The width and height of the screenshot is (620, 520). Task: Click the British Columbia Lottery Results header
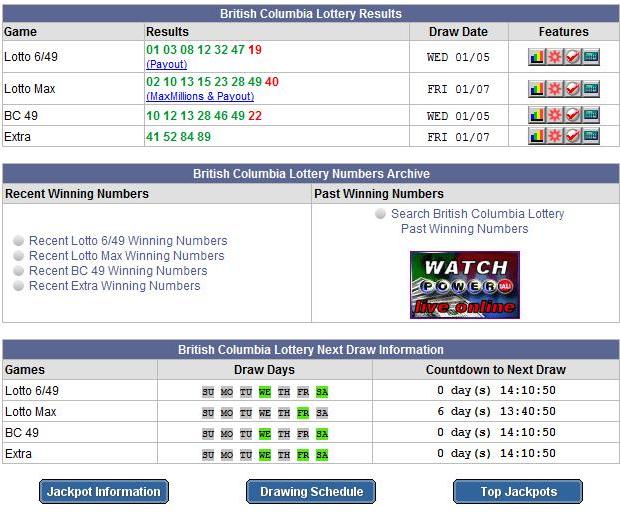pyautogui.click(x=311, y=14)
